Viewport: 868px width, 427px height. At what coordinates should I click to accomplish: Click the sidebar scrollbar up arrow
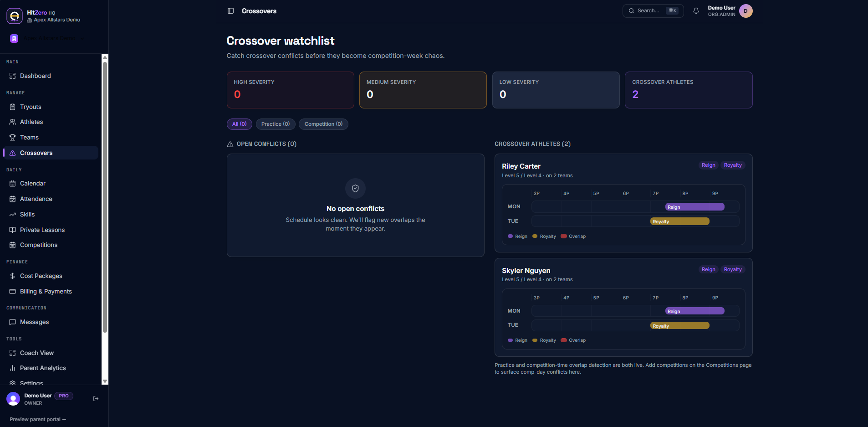click(105, 57)
